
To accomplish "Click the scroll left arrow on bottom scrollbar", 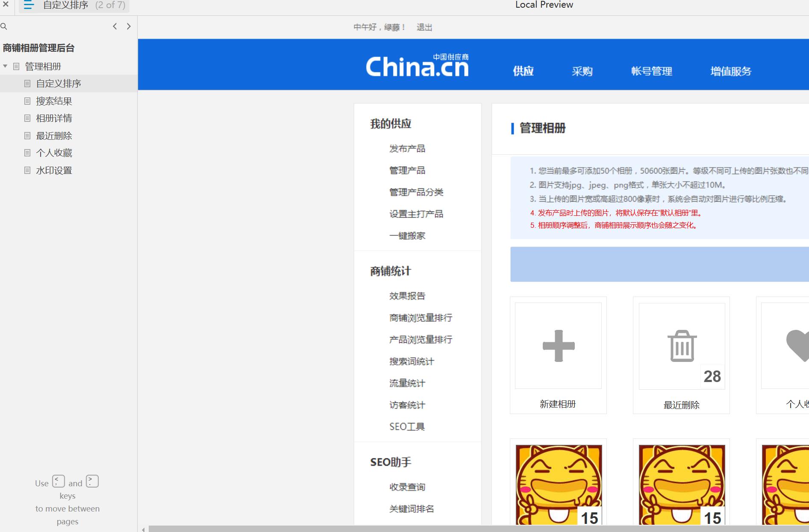I will [x=143, y=529].
